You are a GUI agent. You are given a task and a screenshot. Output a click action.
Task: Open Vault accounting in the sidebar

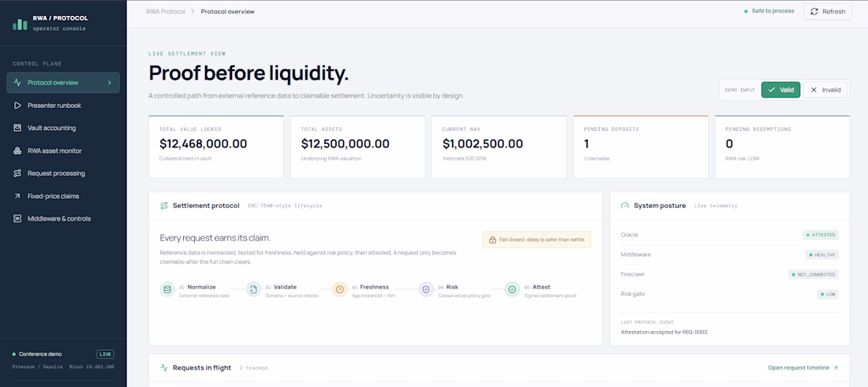coord(63,128)
